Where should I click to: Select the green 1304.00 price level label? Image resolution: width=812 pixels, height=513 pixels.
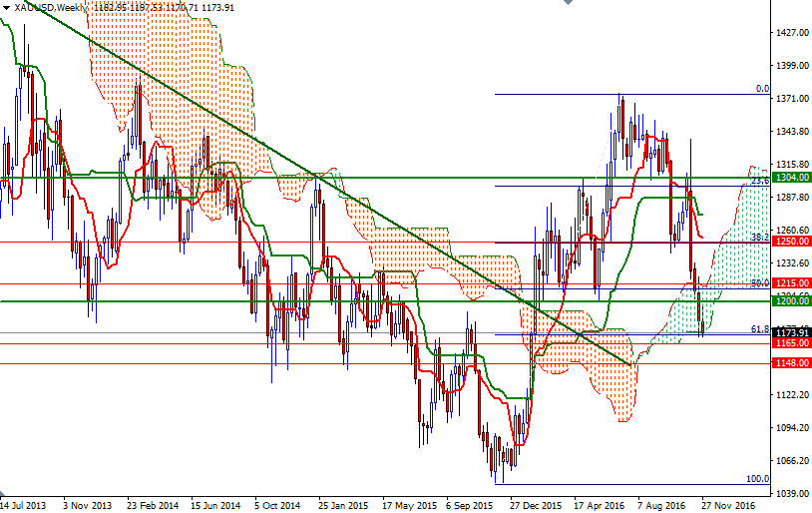(x=791, y=177)
